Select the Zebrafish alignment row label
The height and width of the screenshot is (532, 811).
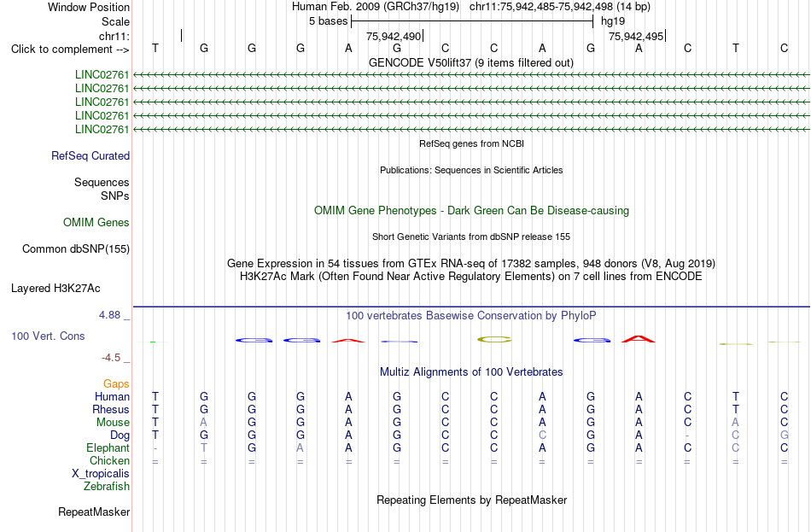[107, 487]
